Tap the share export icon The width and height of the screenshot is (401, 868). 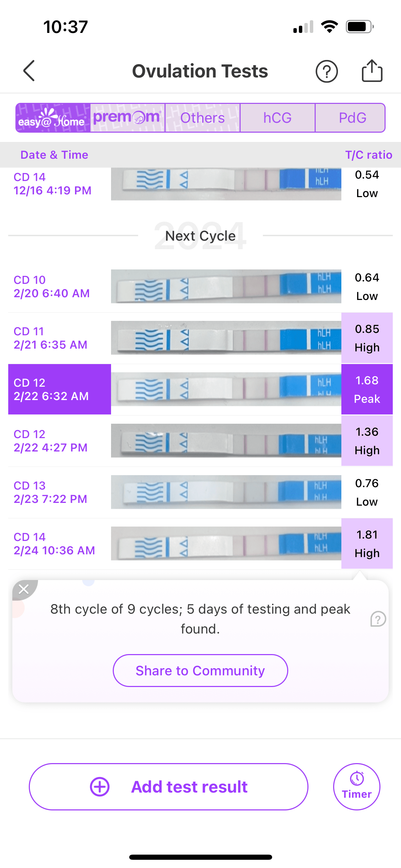(372, 71)
